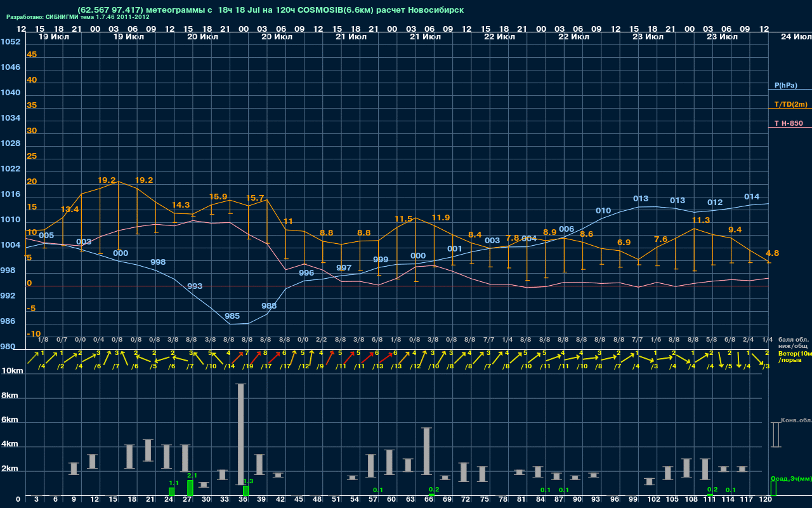Click the 11.5 temperature value
The image size is (812, 508).
403,219
